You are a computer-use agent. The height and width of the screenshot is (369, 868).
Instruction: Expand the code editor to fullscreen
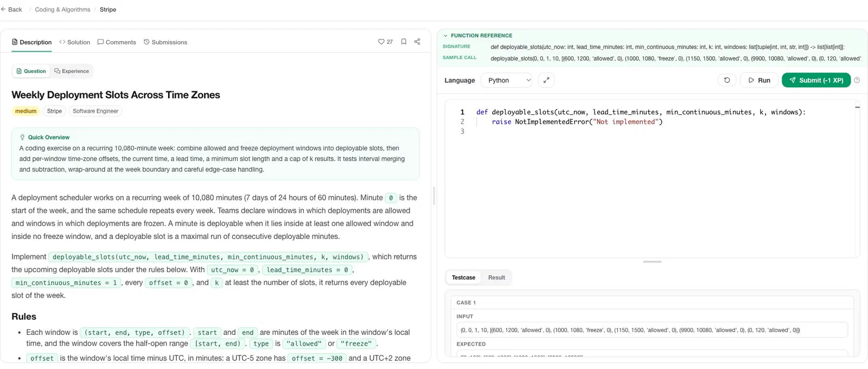coord(546,80)
